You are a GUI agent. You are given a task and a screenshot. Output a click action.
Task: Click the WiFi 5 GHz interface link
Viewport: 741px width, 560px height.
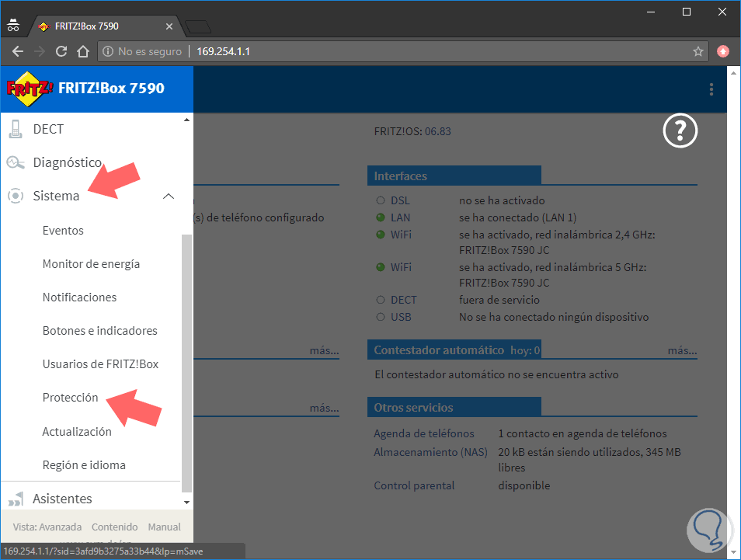click(x=401, y=267)
